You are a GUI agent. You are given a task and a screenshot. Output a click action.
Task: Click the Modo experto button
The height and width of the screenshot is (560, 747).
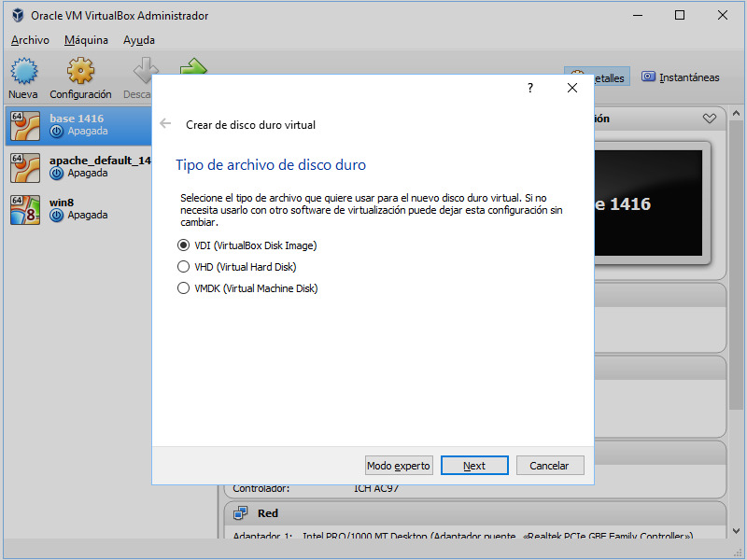point(399,465)
